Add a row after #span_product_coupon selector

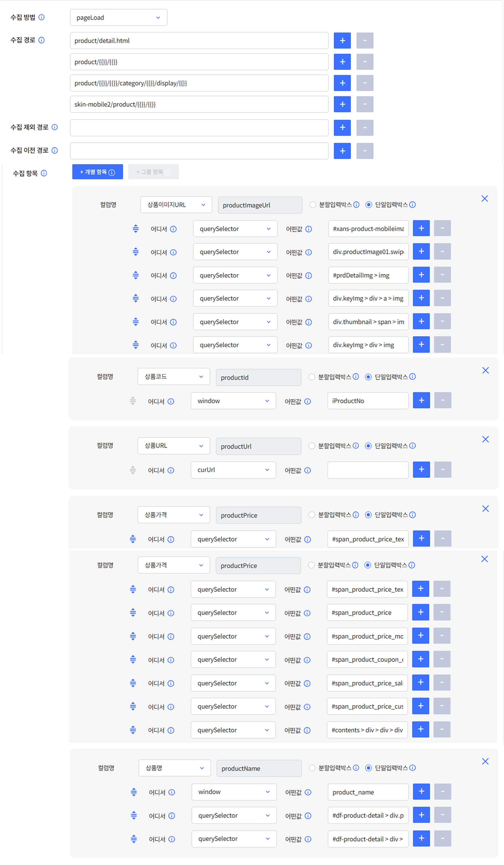click(x=421, y=659)
